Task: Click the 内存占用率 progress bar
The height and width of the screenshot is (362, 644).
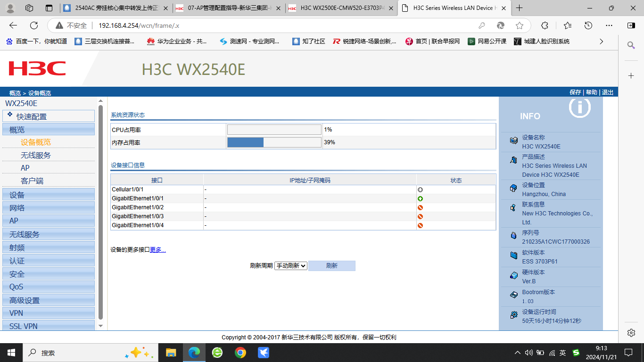Action: [x=274, y=142]
